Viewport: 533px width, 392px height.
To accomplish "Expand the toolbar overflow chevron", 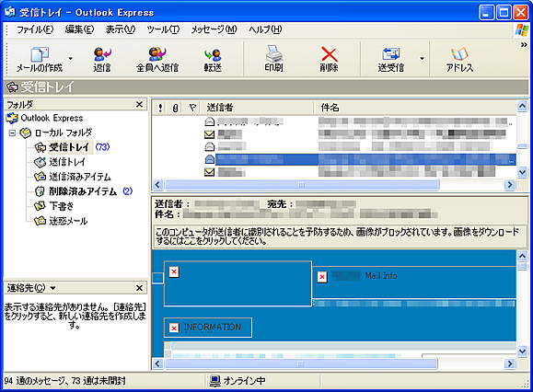I will coord(524,44).
